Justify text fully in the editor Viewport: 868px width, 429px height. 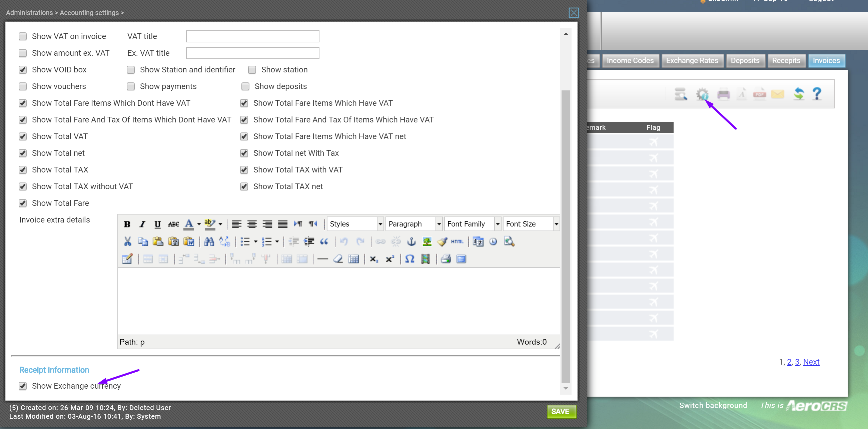pyautogui.click(x=282, y=224)
